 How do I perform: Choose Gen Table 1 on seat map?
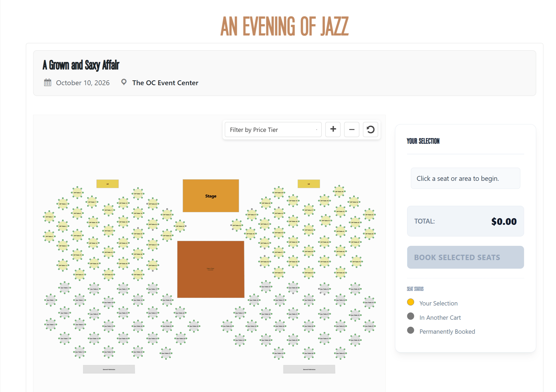[51, 300]
